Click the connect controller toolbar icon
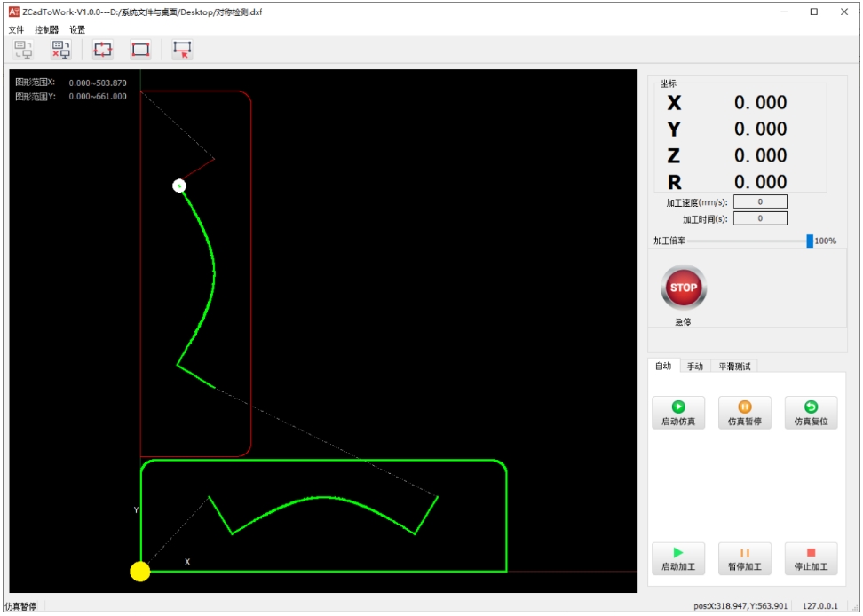The width and height of the screenshot is (863, 616). [23, 50]
